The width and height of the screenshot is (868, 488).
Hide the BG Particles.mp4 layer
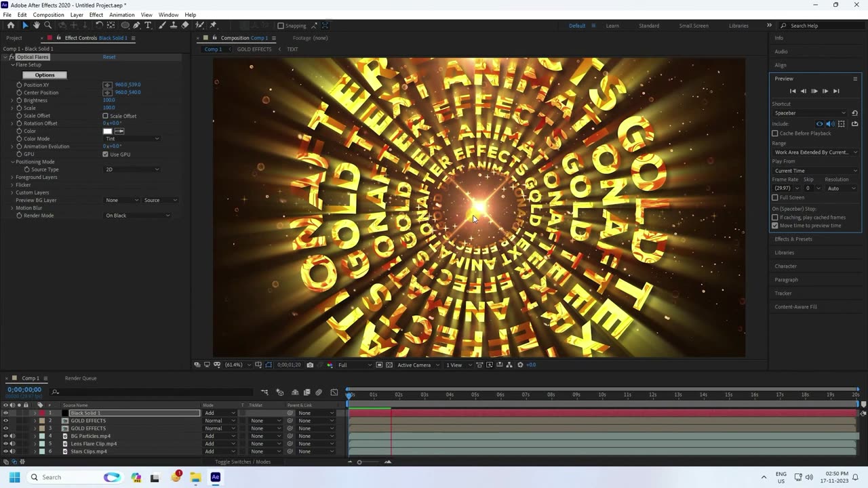click(5, 436)
